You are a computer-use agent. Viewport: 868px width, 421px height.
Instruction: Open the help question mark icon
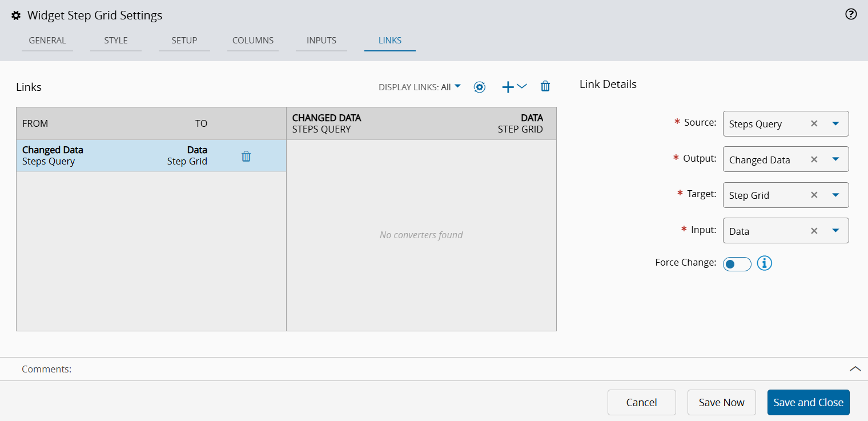tap(851, 14)
